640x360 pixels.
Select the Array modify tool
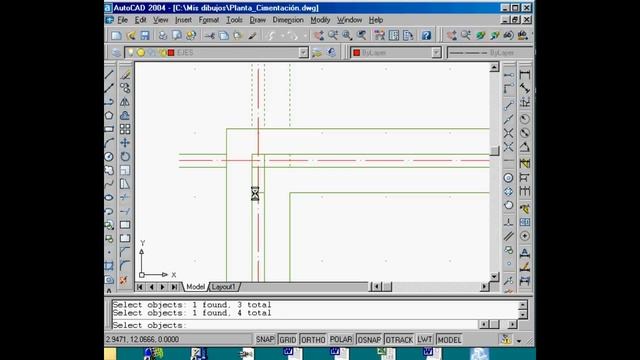click(x=125, y=129)
